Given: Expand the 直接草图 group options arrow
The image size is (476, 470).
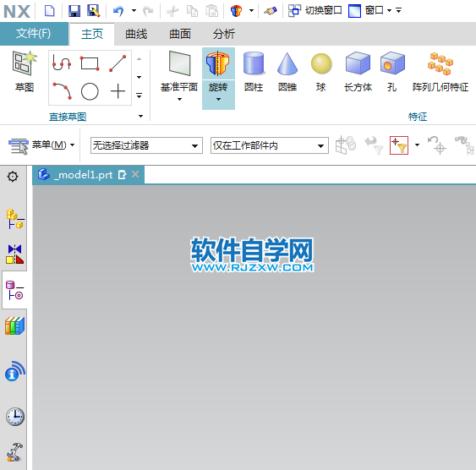Looking at the screenshot, I should pyautogui.click(x=140, y=116).
